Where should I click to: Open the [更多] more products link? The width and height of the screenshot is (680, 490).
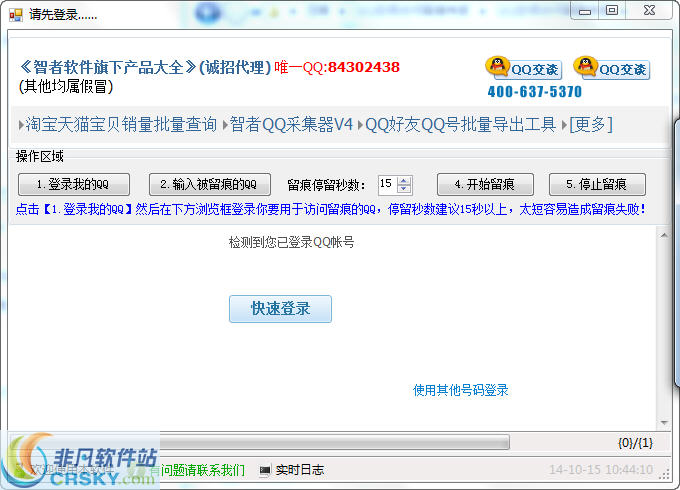coord(591,125)
